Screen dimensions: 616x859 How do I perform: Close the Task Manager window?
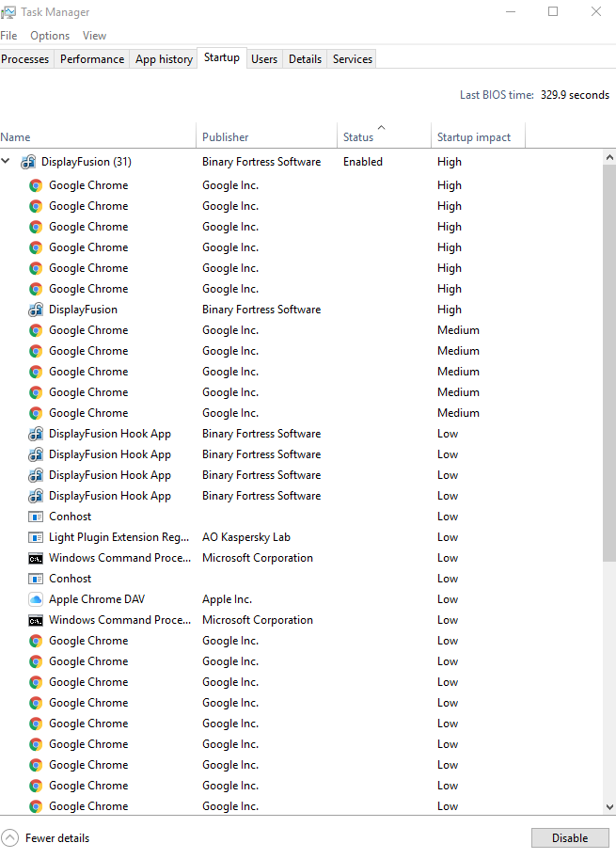(x=595, y=11)
